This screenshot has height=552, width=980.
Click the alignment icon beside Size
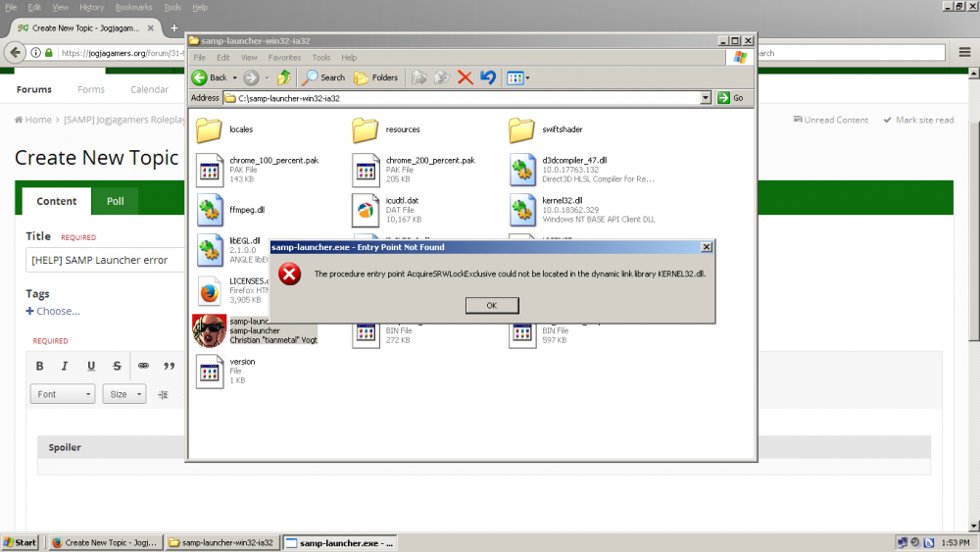click(x=163, y=394)
